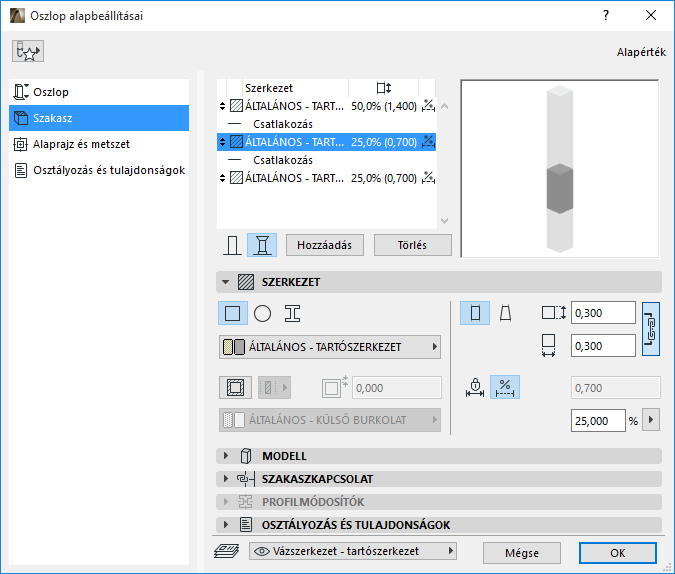Image resolution: width=675 pixels, height=574 pixels.
Task: Confirm with the OK button
Action: tap(618, 553)
